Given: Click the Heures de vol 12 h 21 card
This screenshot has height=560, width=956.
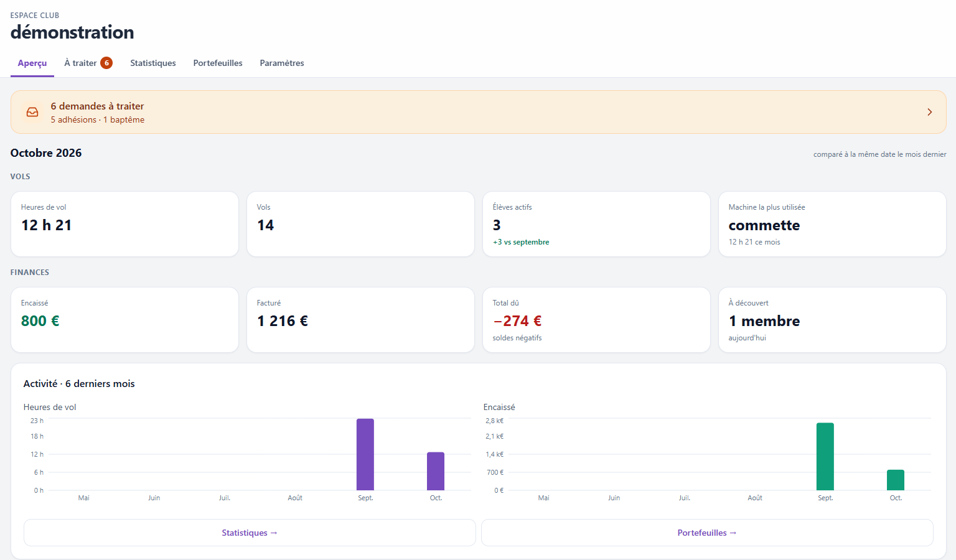Looking at the screenshot, I should pyautogui.click(x=124, y=224).
